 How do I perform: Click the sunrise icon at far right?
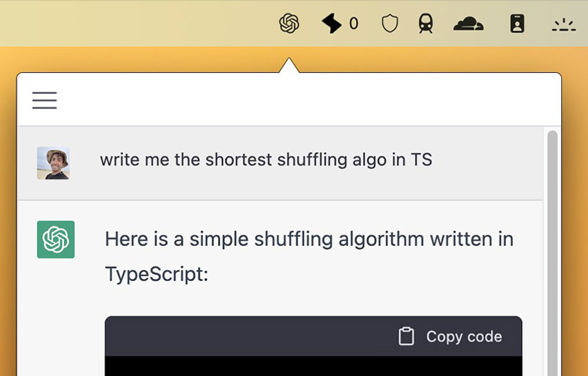click(x=563, y=25)
